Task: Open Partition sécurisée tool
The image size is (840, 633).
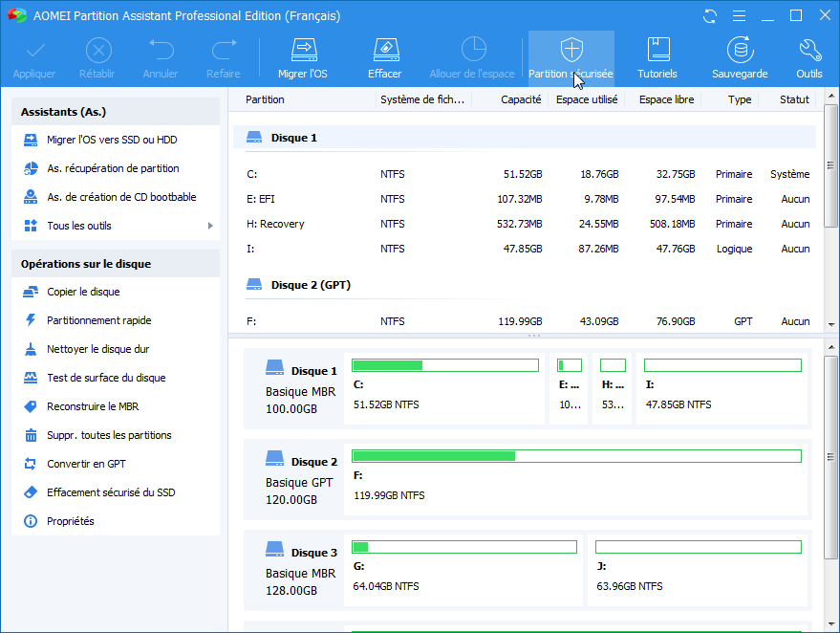Action: point(571,57)
